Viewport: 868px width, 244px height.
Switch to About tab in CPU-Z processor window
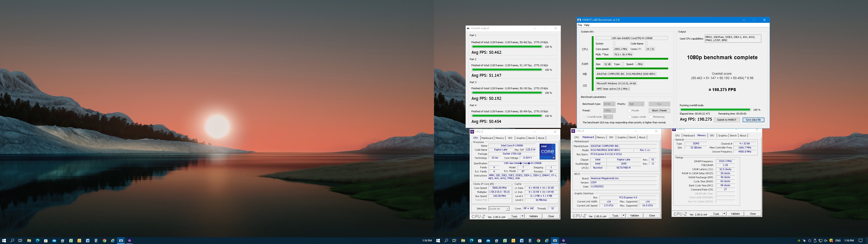(x=541, y=138)
